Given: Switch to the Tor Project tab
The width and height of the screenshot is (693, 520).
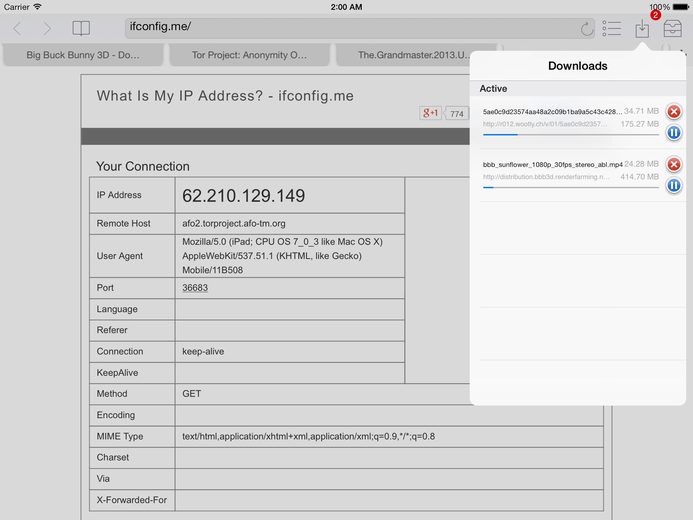Looking at the screenshot, I should [x=249, y=55].
